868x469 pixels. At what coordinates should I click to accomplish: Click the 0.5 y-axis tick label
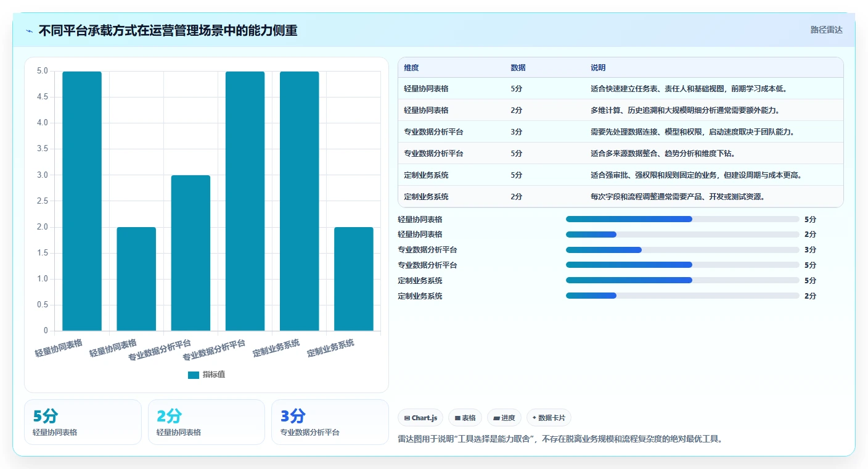pyautogui.click(x=42, y=305)
